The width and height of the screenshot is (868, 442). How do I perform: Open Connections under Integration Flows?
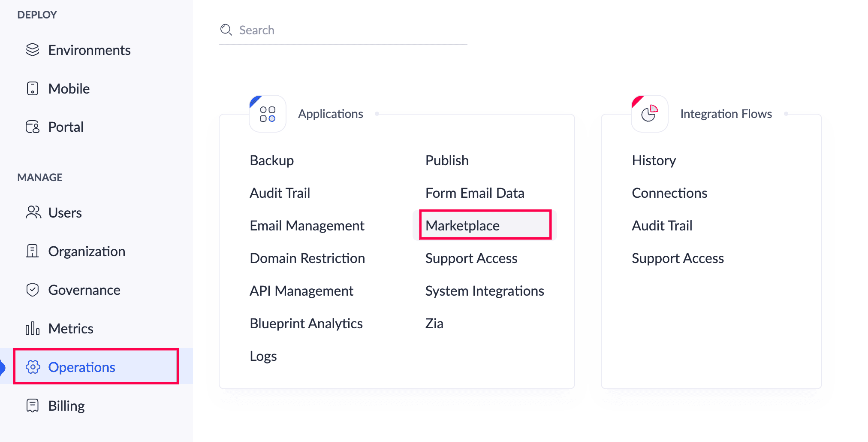669,193
